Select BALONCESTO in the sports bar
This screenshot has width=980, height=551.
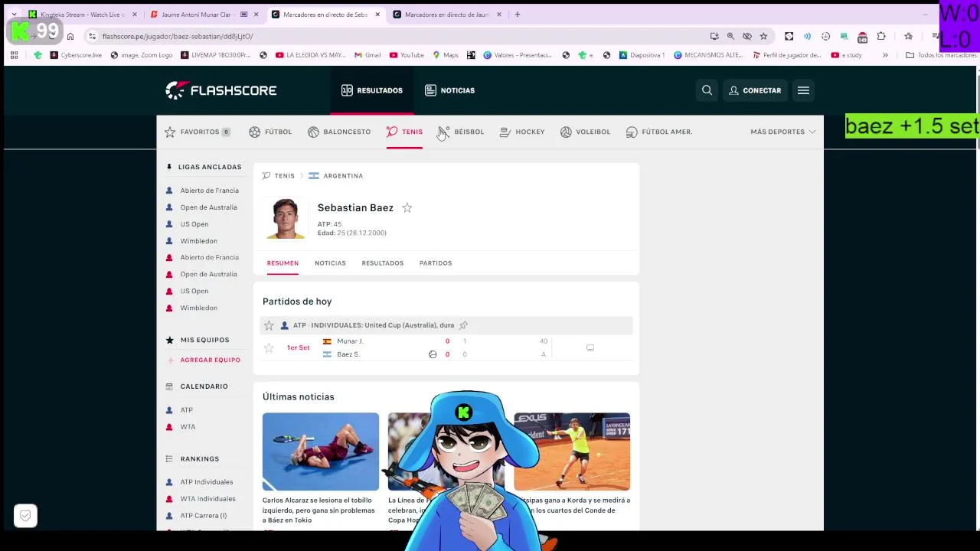click(339, 132)
